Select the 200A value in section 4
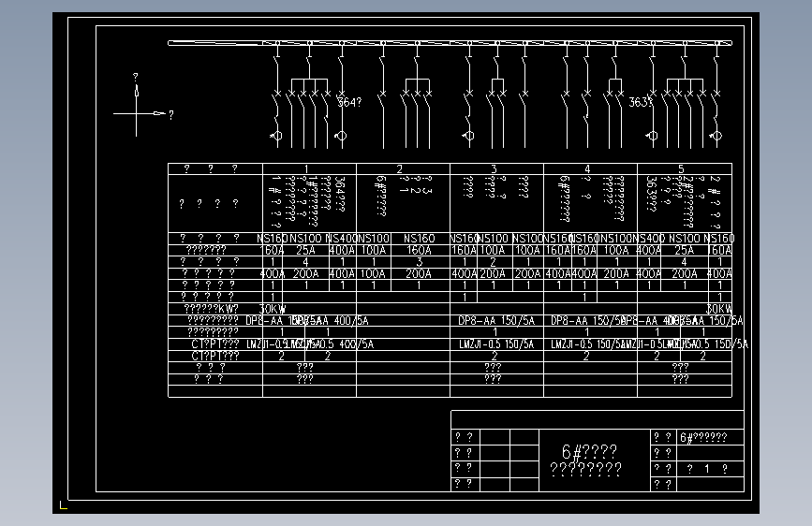Viewport: 812px width, 526px height. pos(617,273)
